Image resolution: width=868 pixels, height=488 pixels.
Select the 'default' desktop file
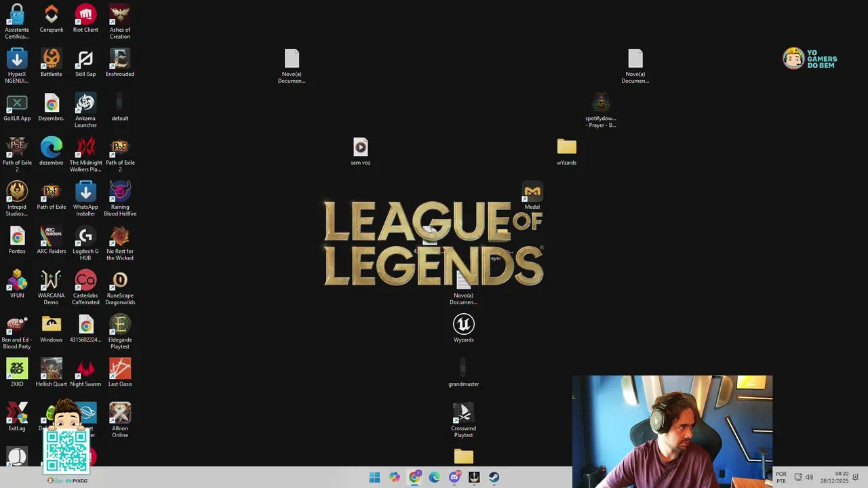[x=120, y=107]
